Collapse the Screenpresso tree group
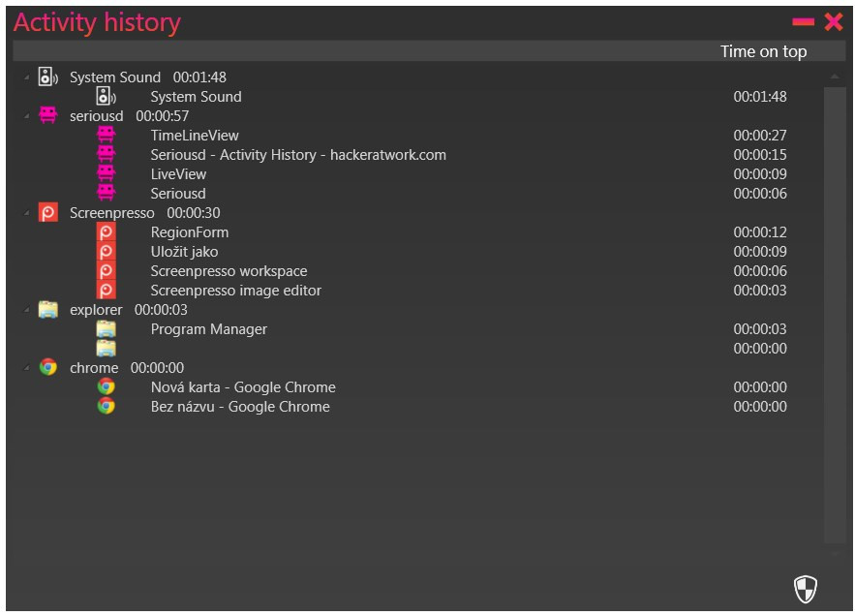 pyautogui.click(x=26, y=213)
